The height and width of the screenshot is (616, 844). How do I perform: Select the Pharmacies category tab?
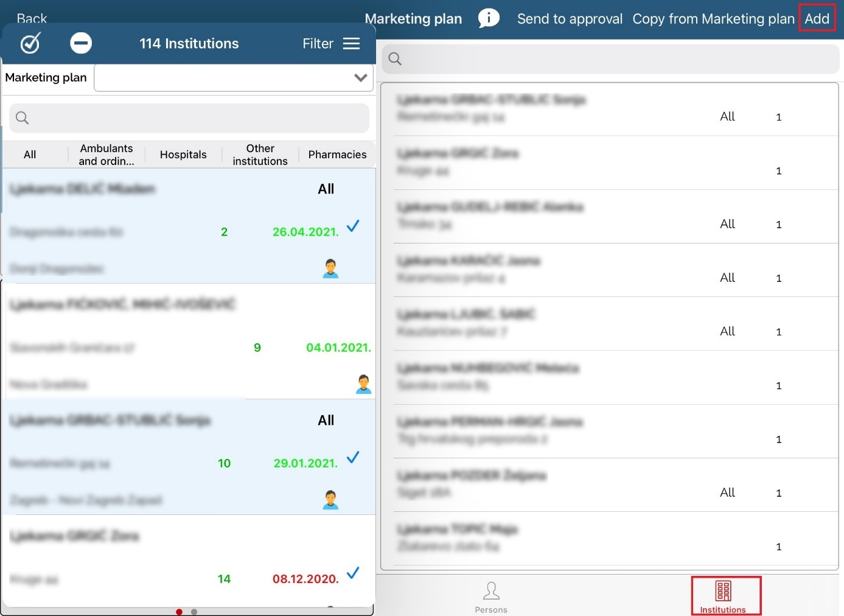click(x=337, y=155)
